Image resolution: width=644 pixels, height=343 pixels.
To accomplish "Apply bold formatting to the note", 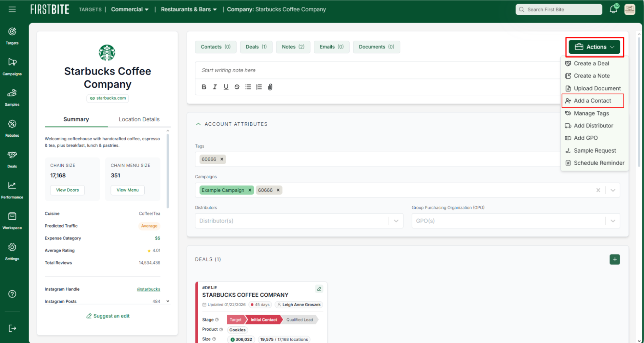I will tap(204, 87).
